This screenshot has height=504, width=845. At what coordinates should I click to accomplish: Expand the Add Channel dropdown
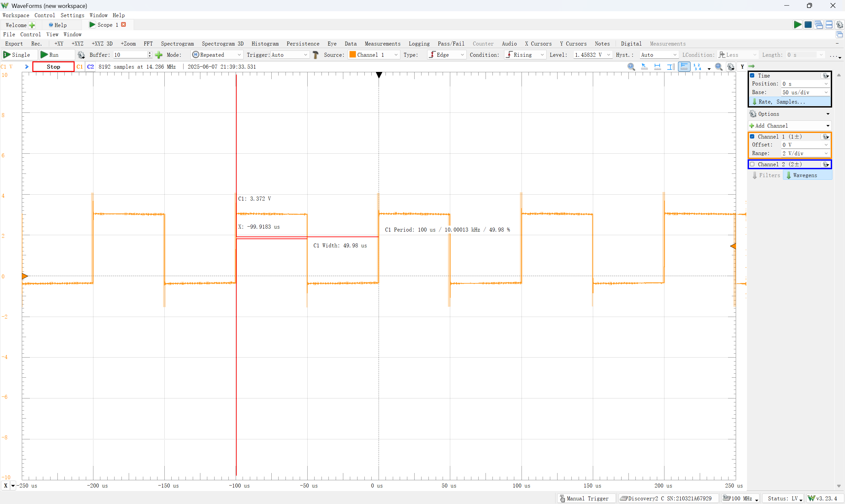pyautogui.click(x=828, y=126)
